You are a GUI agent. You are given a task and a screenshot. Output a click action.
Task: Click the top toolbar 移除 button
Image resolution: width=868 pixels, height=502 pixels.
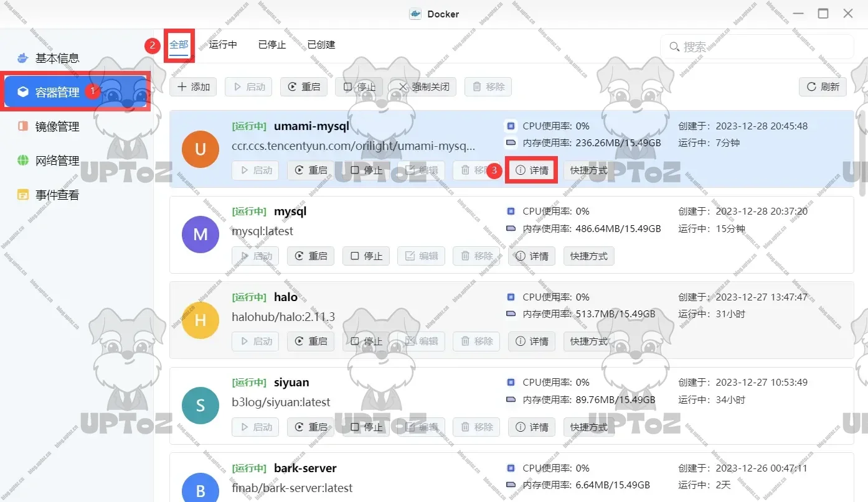pyautogui.click(x=488, y=87)
